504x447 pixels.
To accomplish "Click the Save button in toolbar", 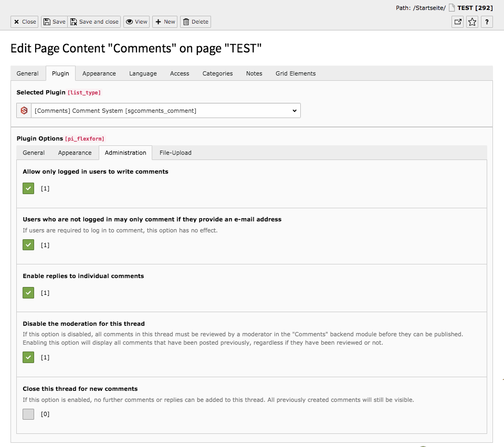I will pos(54,22).
